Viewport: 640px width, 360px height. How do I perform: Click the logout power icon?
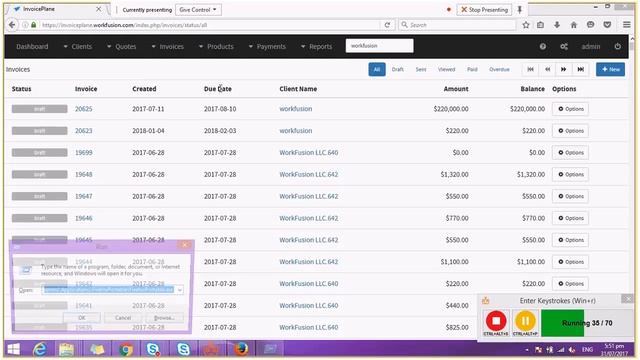click(x=618, y=47)
